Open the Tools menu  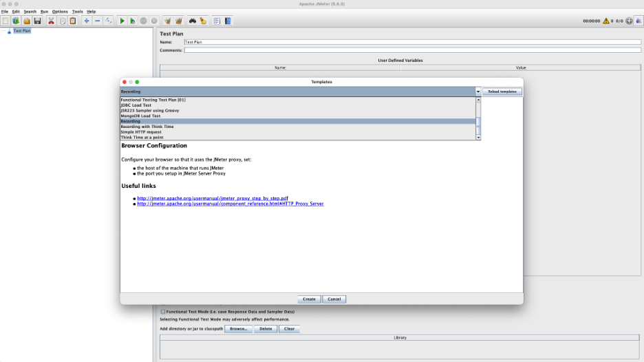[77, 12]
